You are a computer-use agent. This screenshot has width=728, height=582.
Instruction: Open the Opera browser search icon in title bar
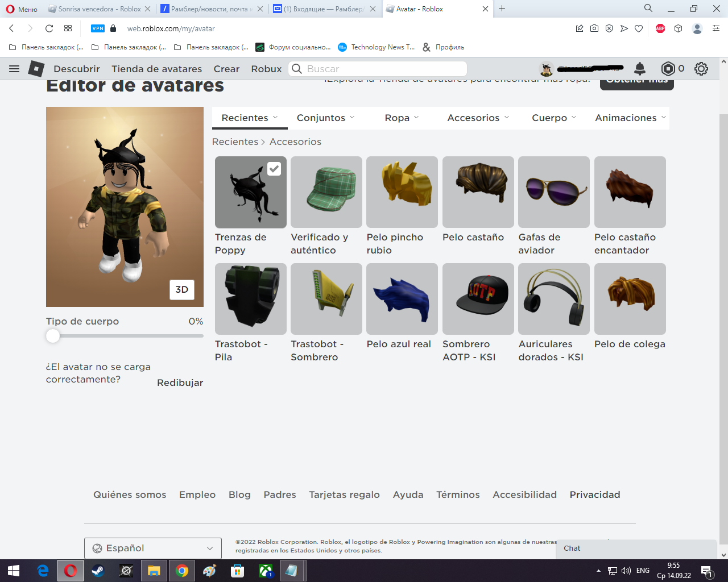pos(648,9)
